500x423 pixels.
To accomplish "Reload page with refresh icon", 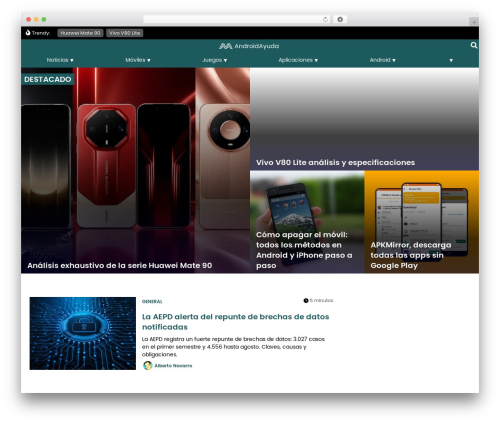I will click(325, 19).
